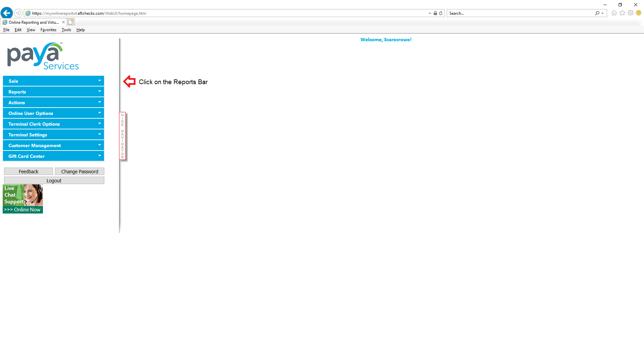Open the Tools menu
Viewport: 644px width, 362px height.
coord(66,30)
